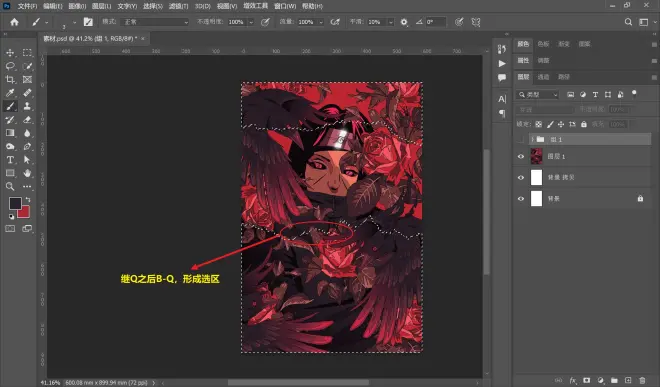Change screen mode button in toolbox
The width and height of the screenshot is (660, 387).
tap(27, 229)
